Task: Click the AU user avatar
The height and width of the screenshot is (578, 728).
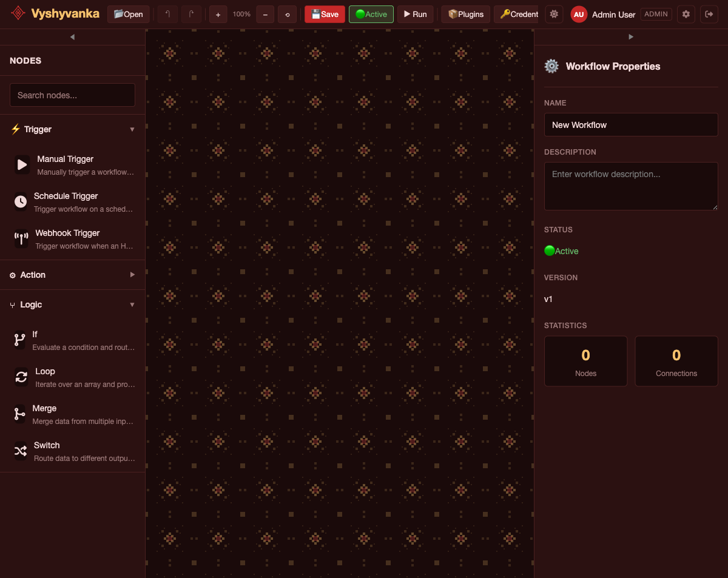Action: 579,14
